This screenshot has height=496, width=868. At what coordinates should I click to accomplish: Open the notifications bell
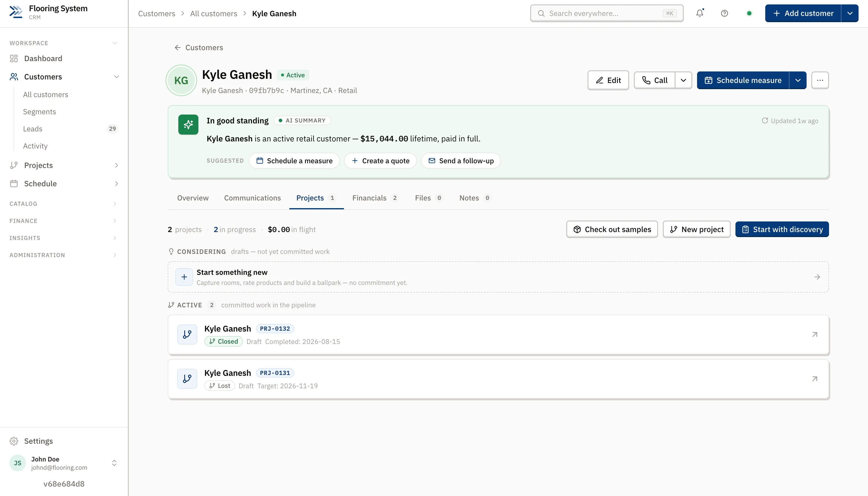click(x=700, y=13)
